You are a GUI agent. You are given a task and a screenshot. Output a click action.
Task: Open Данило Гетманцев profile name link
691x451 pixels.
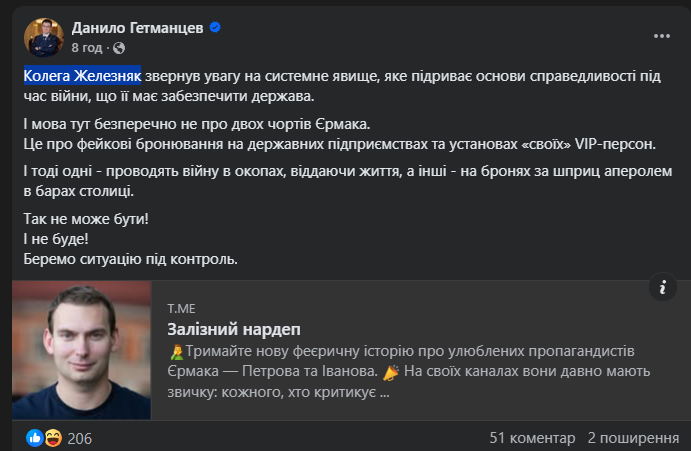pyautogui.click(x=137, y=29)
